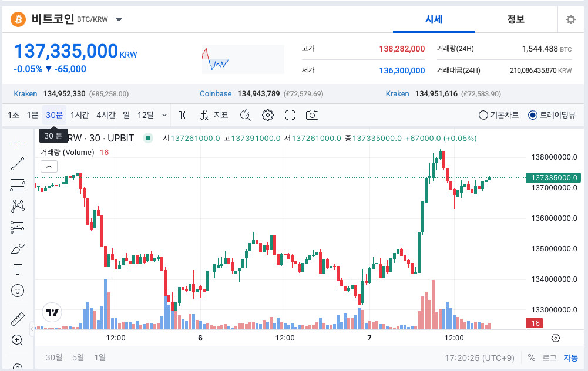Change candlestick chart type icon
588x371 pixels.
[182, 115]
